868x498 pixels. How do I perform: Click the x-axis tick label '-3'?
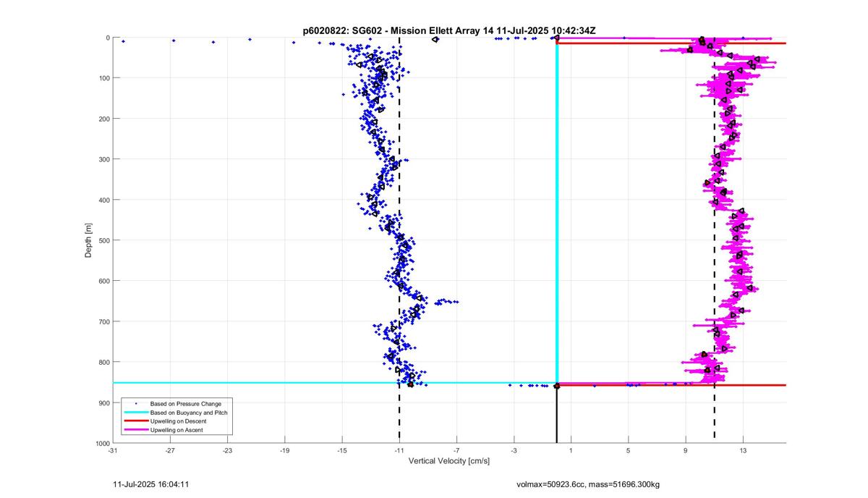[514, 450]
